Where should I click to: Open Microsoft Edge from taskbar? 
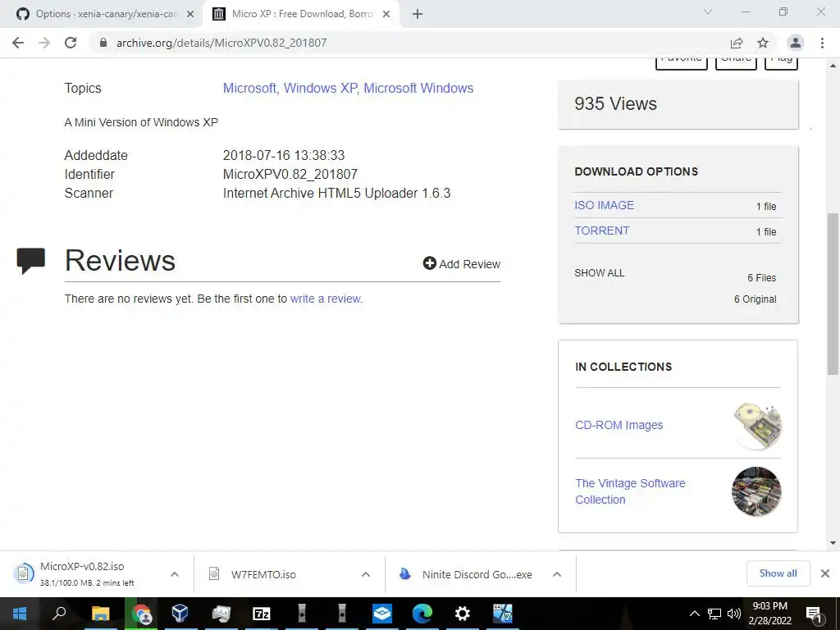pos(422,614)
